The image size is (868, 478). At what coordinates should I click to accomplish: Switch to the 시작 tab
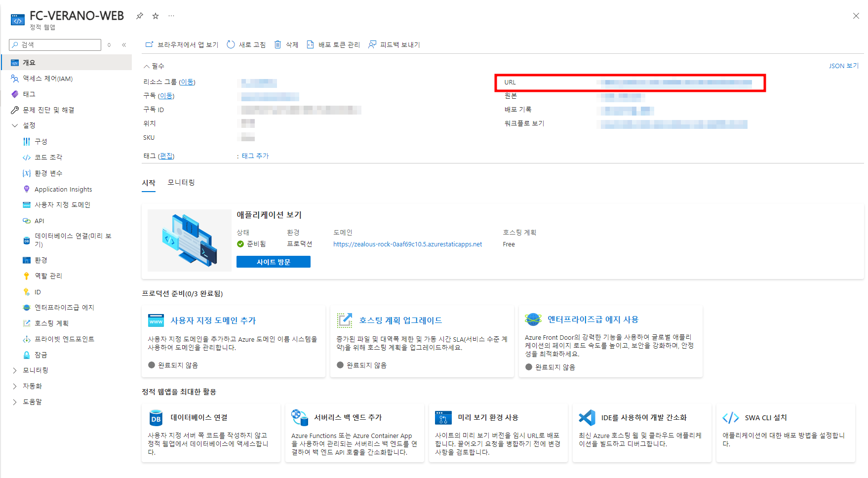pos(149,183)
